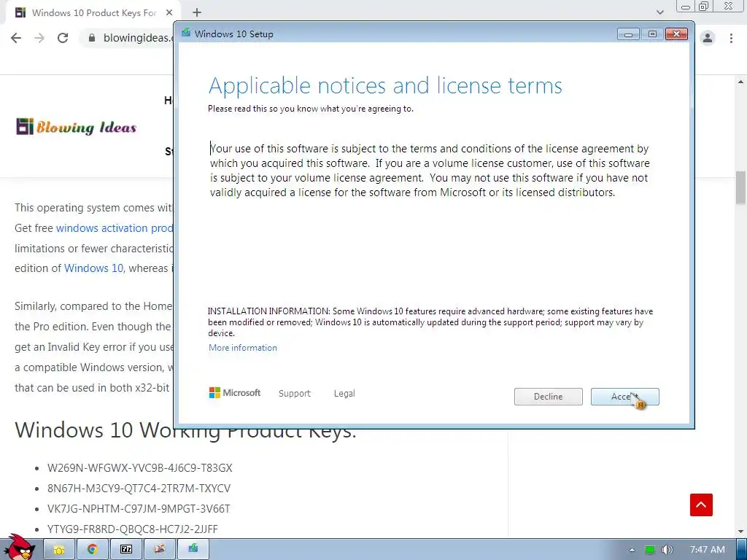Open the Legal link in Setup
747x560 pixels.
tap(344, 393)
